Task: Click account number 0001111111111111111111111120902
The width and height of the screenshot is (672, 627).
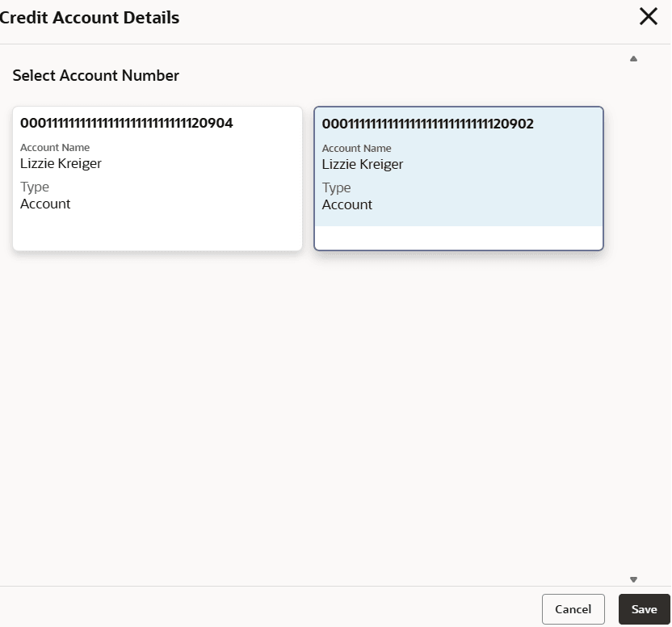Action: pos(428,124)
